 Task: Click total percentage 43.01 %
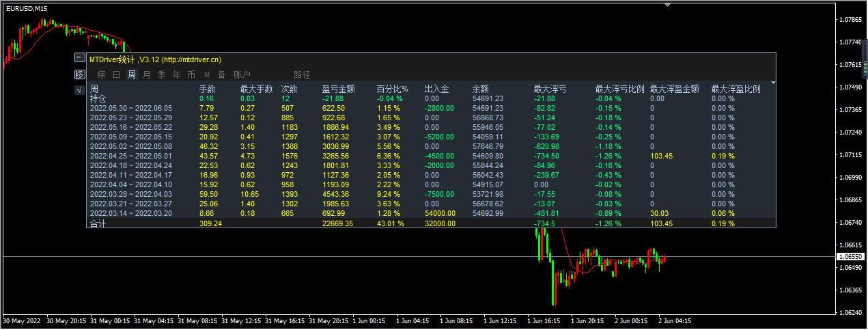390,223
